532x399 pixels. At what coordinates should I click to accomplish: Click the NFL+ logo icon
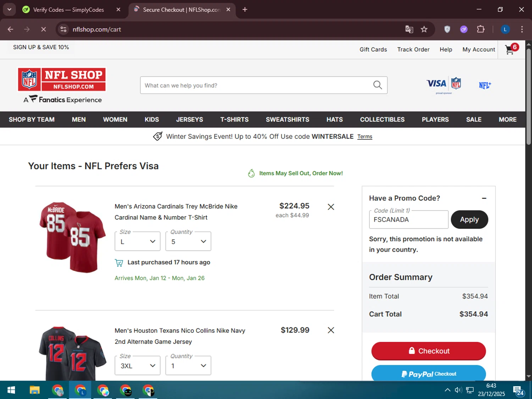coord(485,85)
